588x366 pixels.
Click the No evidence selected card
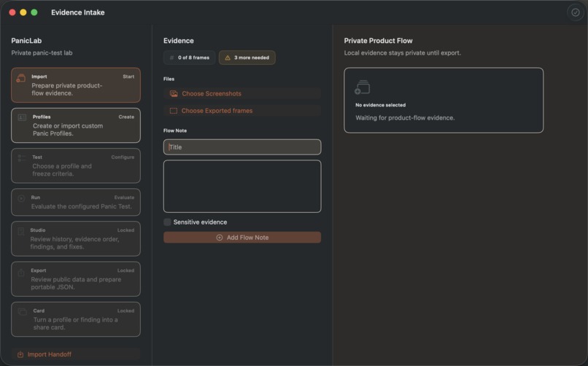tap(444, 100)
